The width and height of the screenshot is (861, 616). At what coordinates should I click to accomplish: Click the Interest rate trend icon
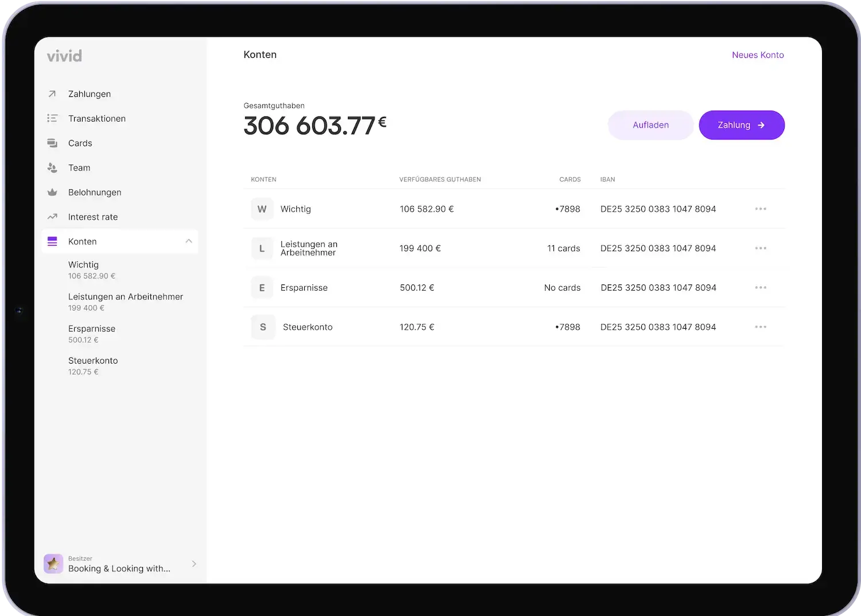(52, 217)
